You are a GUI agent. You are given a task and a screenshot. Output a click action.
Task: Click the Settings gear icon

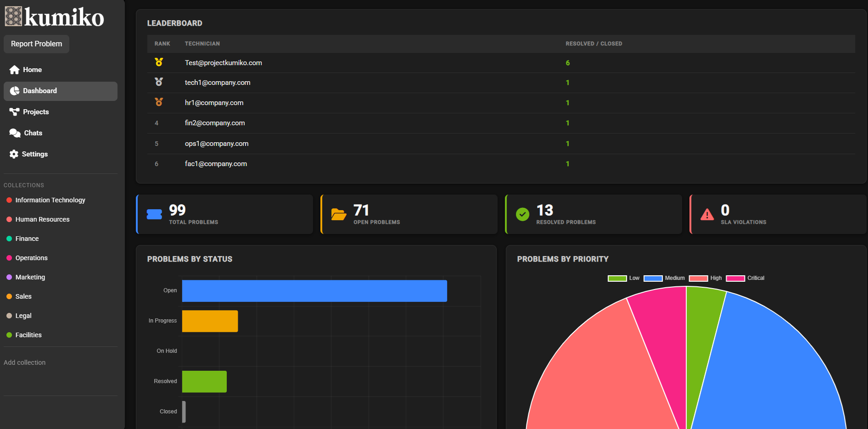click(14, 154)
